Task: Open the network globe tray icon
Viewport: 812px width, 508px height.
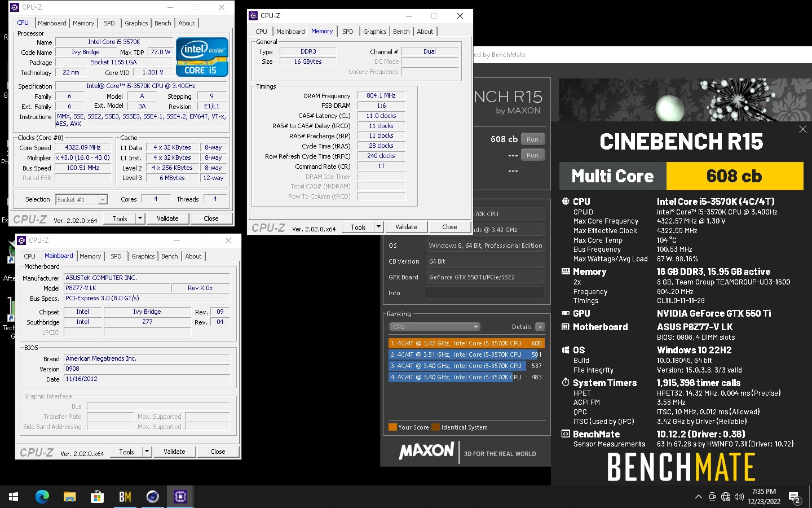Action: (726, 497)
